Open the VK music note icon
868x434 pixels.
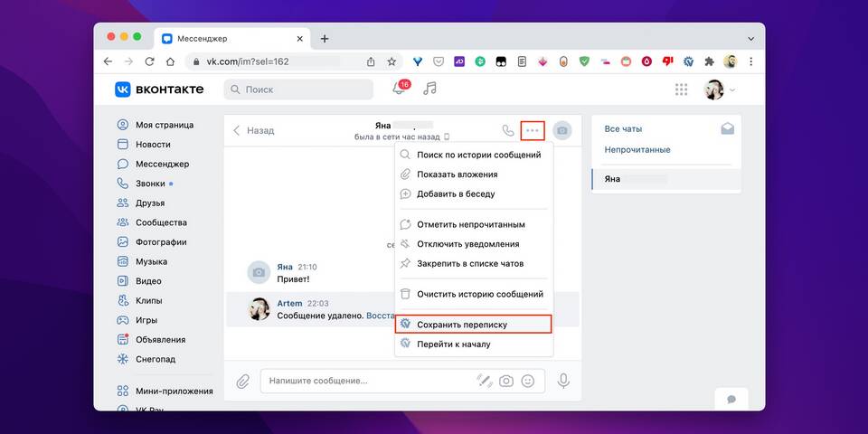pyautogui.click(x=429, y=89)
